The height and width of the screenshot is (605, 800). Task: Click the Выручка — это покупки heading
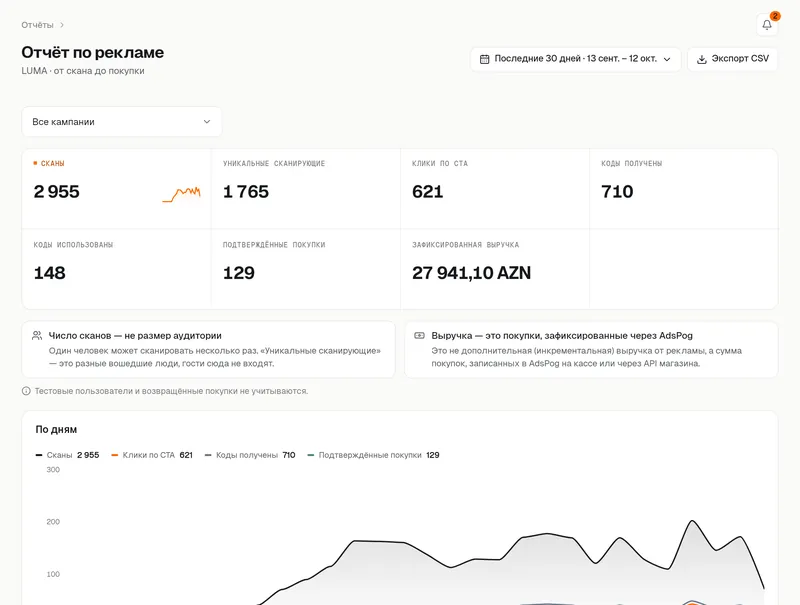point(562,336)
